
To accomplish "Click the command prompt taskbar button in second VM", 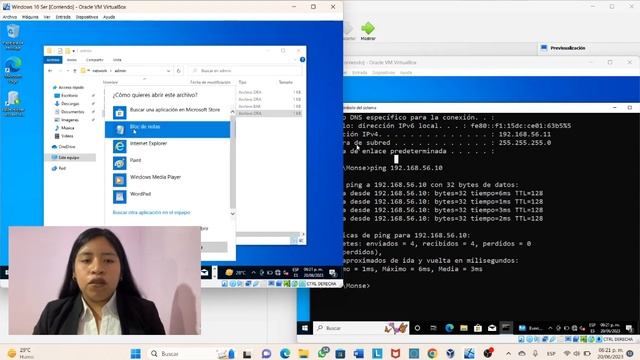I will click(x=507, y=328).
